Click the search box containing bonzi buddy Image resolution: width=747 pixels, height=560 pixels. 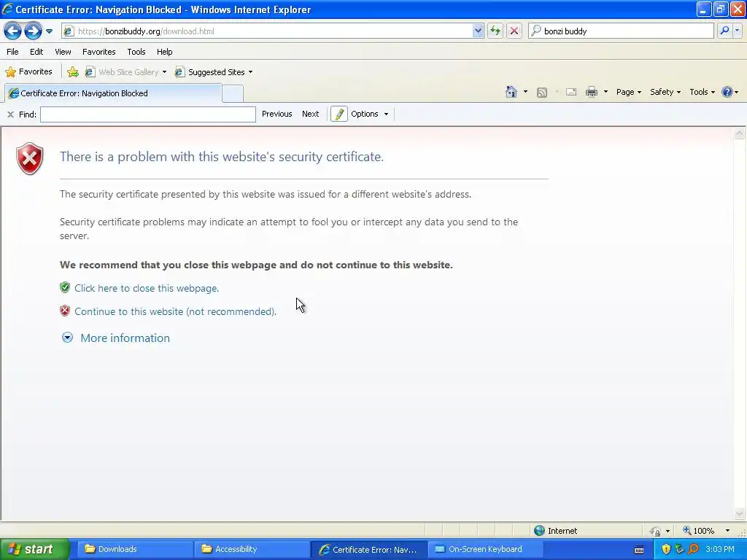621,31
